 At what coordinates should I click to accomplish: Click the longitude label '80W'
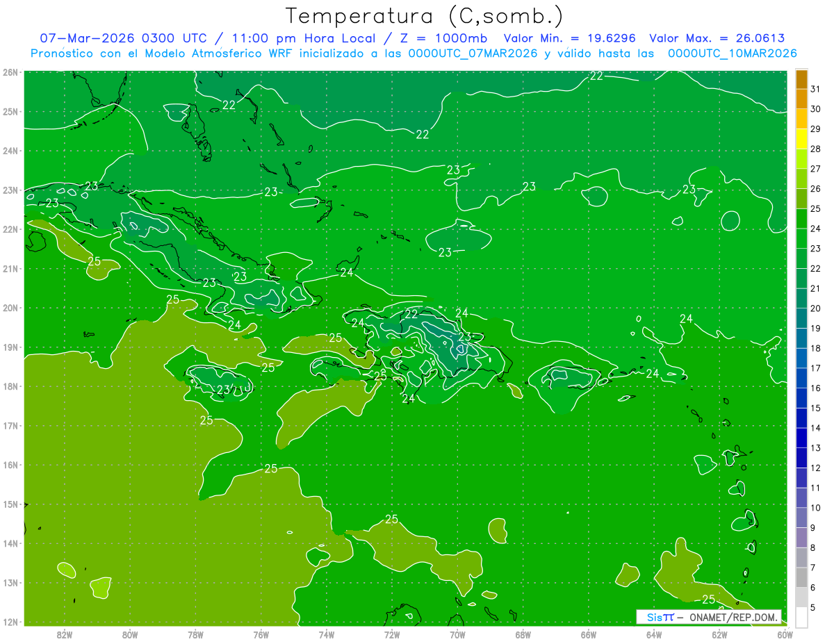(130, 634)
